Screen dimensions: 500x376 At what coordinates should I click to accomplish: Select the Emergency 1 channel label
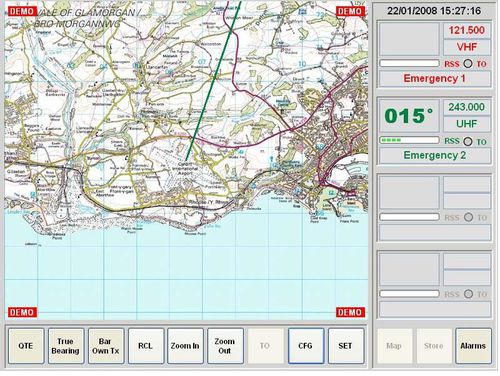point(435,79)
